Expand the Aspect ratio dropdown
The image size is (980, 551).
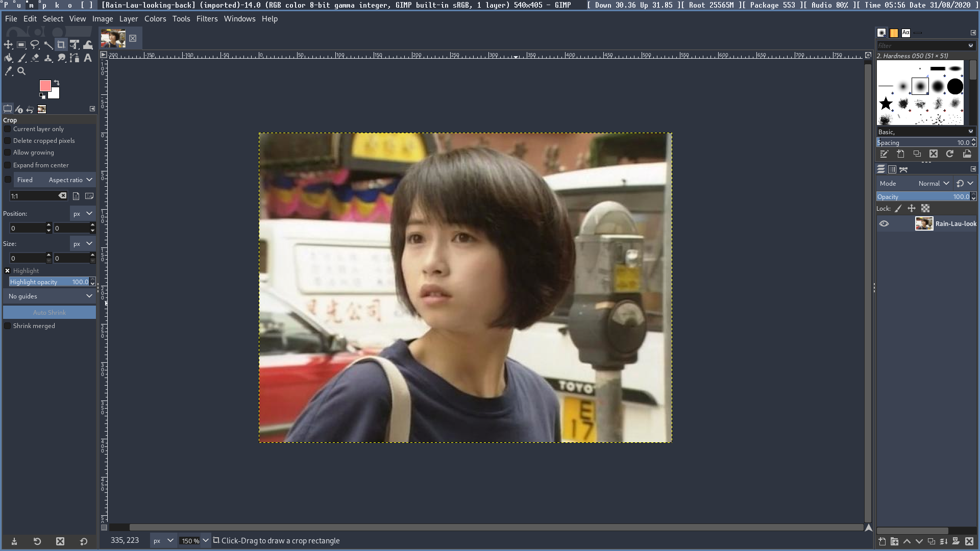click(x=70, y=180)
